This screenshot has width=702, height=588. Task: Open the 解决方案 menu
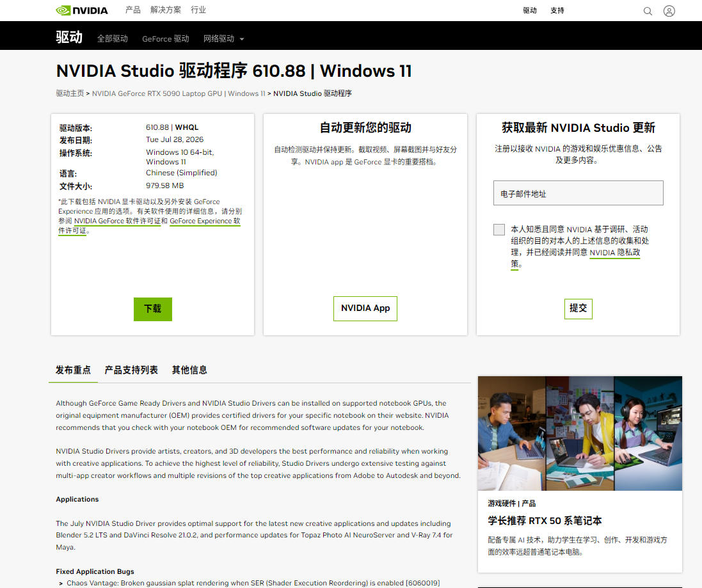click(166, 10)
